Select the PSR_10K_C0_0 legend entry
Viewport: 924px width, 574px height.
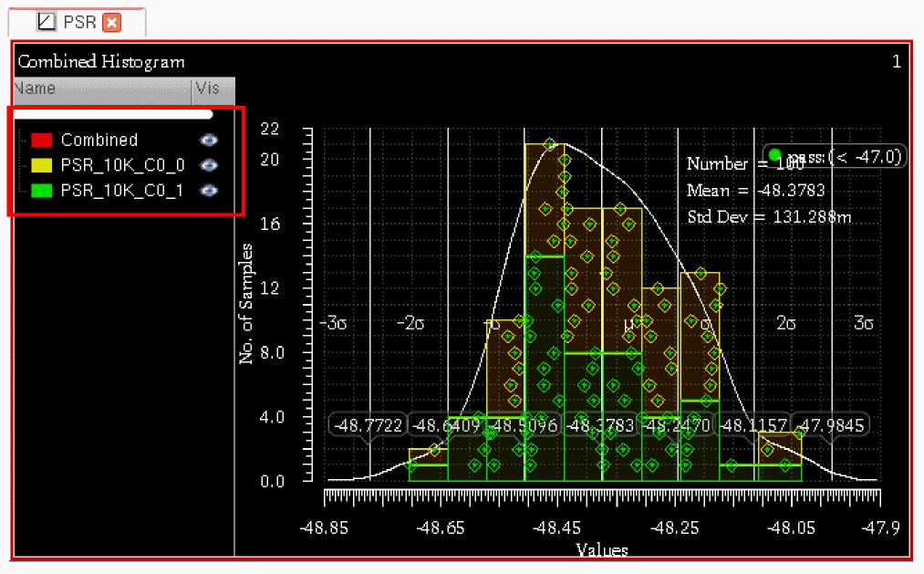point(122,166)
